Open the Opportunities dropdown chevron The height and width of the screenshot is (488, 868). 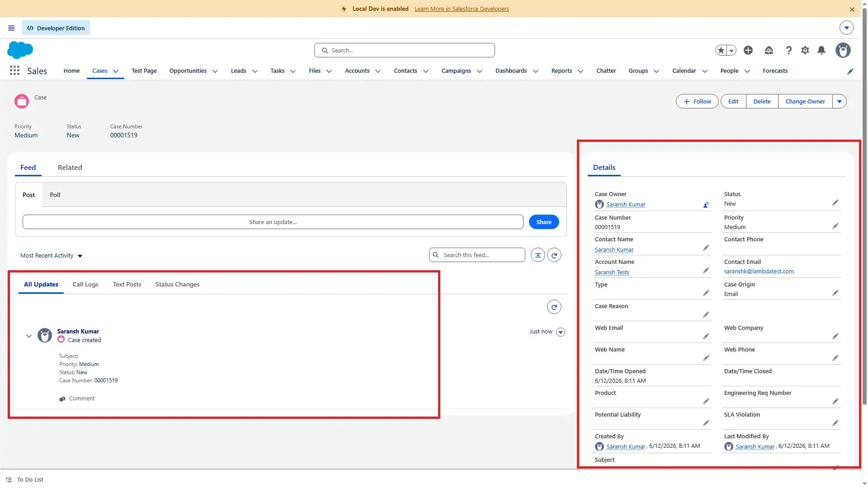(215, 71)
